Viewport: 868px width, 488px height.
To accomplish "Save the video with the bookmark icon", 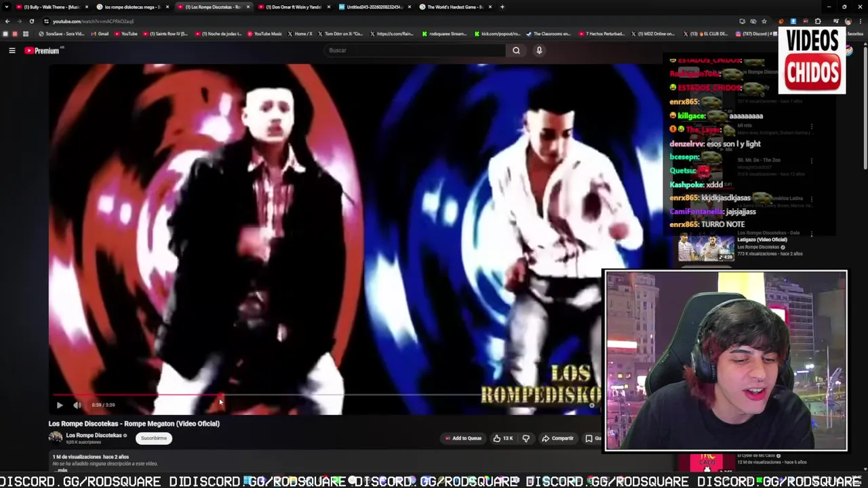I will coord(589,439).
